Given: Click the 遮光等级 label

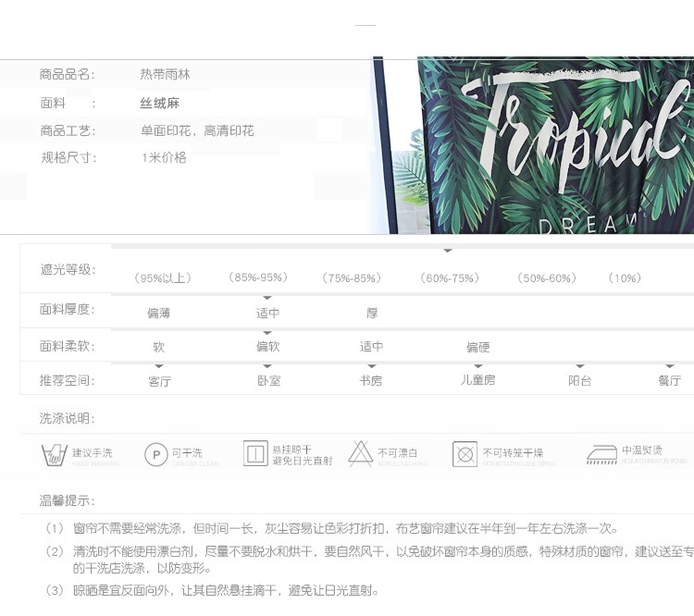Looking at the screenshot, I should [x=68, y=269].
